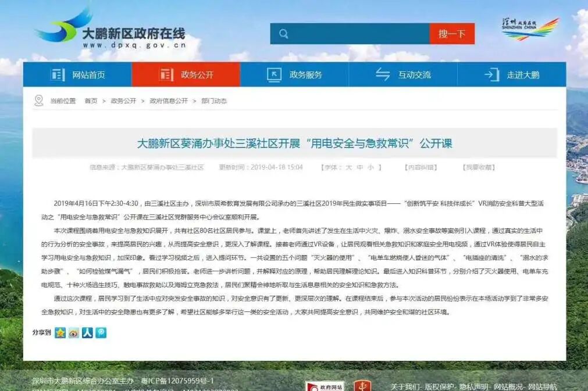Share the article to Sina Weibo
The image size is (588, 391).
click(x=73, y=334)
